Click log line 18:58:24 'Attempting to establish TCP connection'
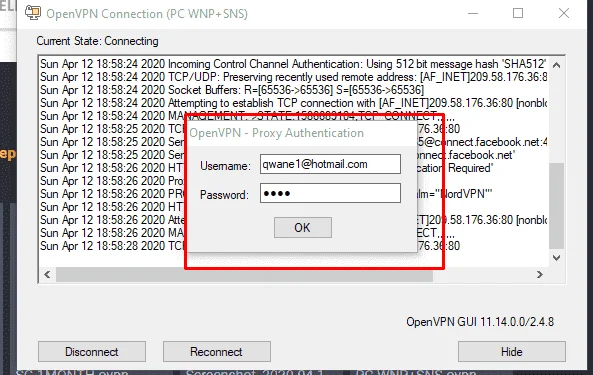This screenshot has height=375, width=593. coord(293,103)
